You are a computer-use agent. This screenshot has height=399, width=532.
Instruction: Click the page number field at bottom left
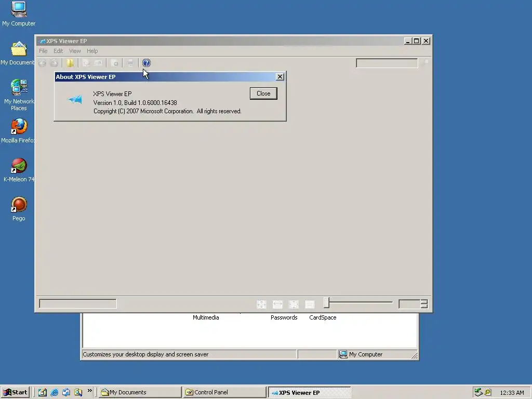(78, 303)
